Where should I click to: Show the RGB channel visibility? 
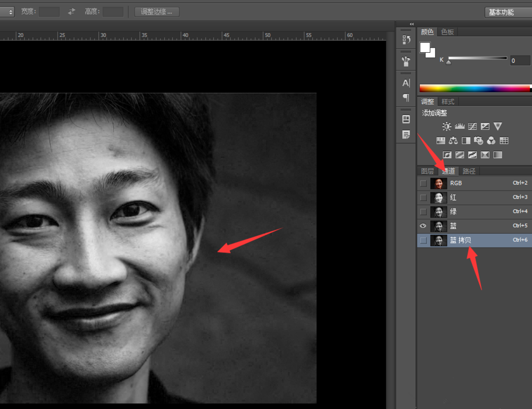tap(423, 183)
